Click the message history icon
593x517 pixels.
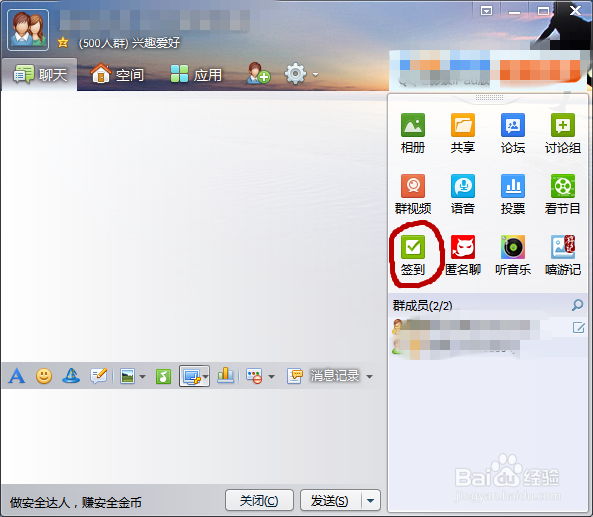coord(295,376)
